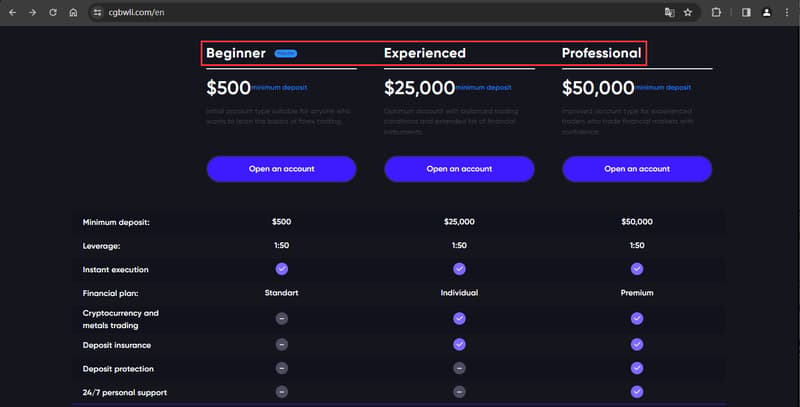Bookmark this page with star icon
This screenshot has width=800, height=407.
(x=688, y=12)
